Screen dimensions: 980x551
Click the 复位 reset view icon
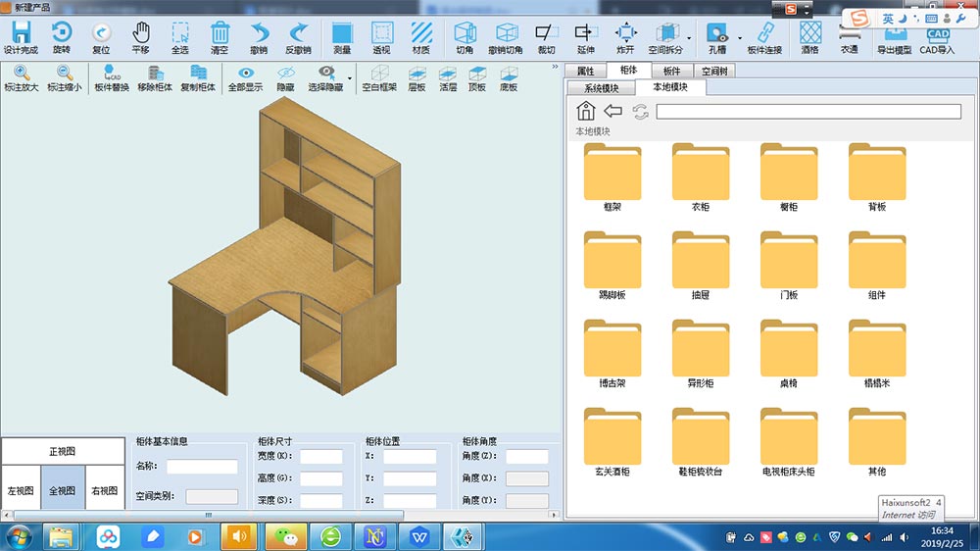click(x=101, y=32)
